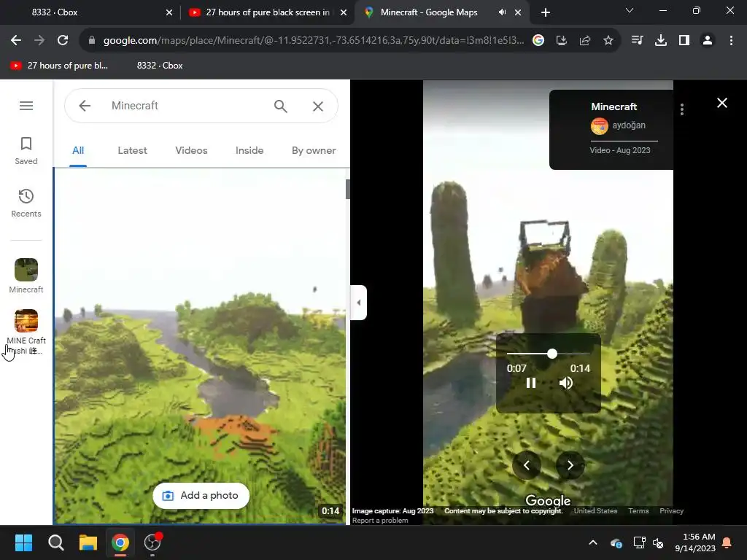Open the Windows Start menu
This screenshot has height=560, width=747.
24,542
